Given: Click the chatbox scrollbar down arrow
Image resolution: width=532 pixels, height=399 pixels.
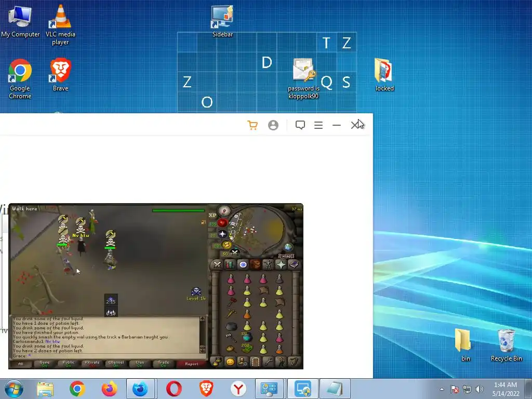Looking at the screenshot, I should tap(203, 350).
